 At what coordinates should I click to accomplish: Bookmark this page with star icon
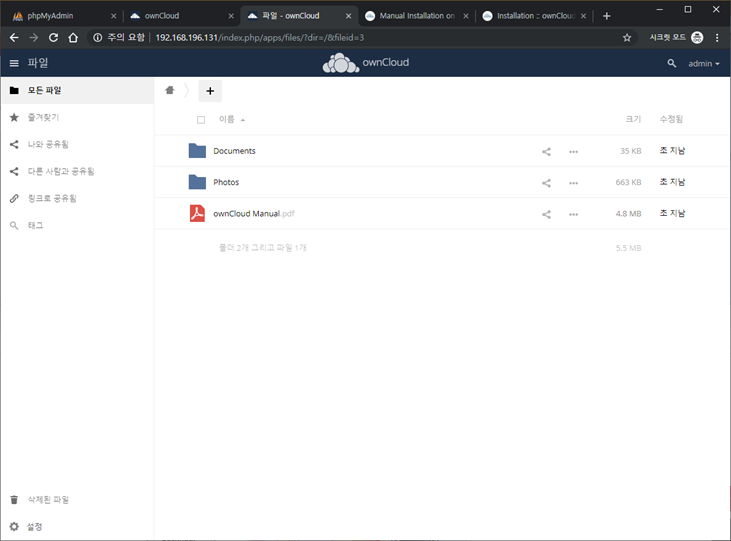click(627, 38)
